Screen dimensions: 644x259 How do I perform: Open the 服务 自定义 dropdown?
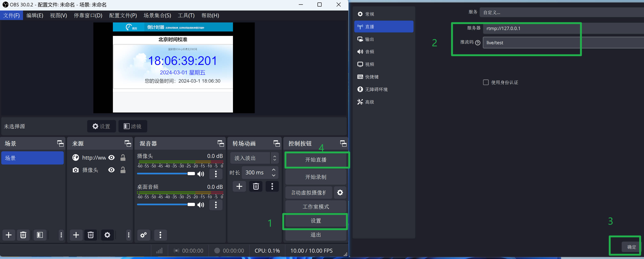pos(562,12)
